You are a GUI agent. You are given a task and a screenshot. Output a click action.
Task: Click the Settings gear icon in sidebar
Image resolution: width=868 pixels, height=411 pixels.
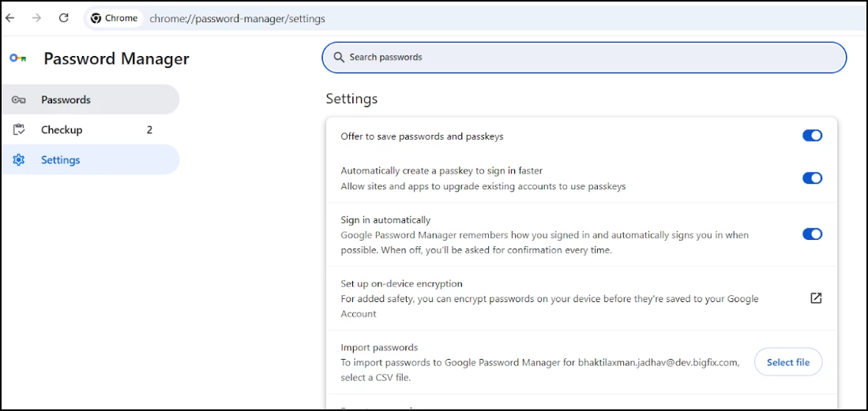coord(19,160)
